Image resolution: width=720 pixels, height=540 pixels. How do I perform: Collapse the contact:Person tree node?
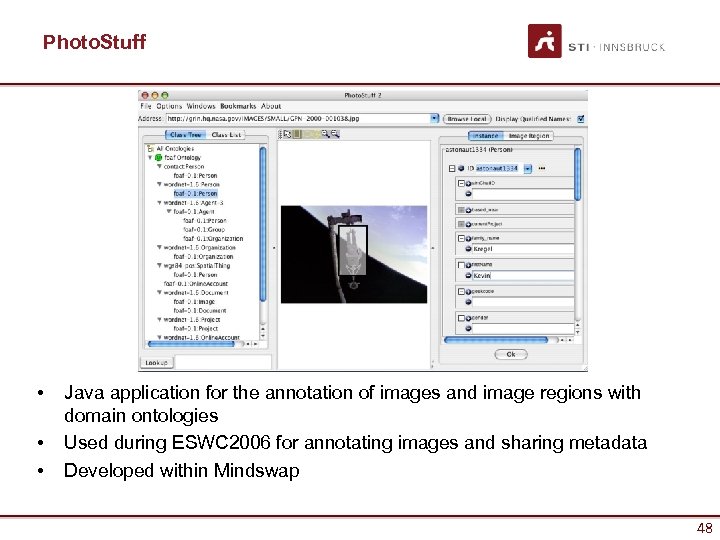pyautogui.click(x=159, y=166)
